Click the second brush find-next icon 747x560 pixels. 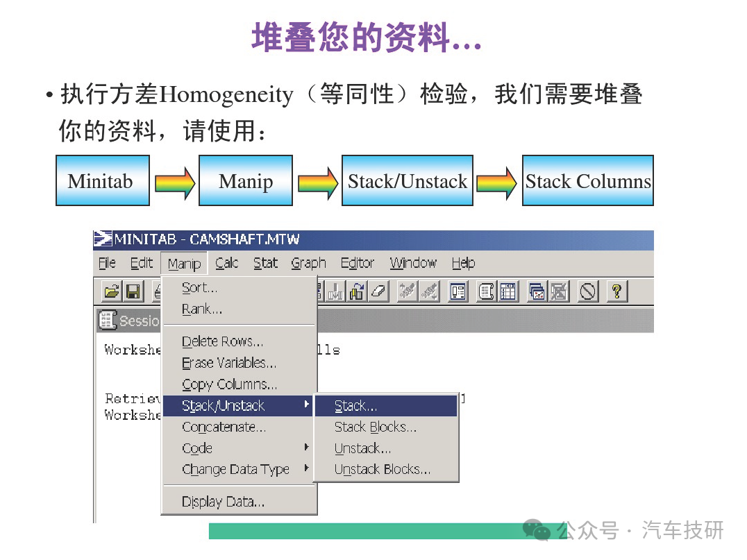pos(429,291)
